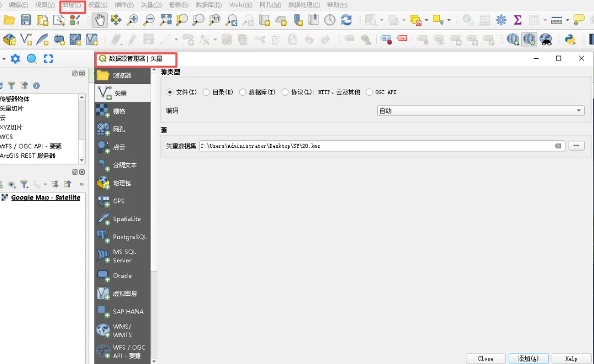Click the Help button
Viewport: 594px width, 364px height.
pos(571,359)
